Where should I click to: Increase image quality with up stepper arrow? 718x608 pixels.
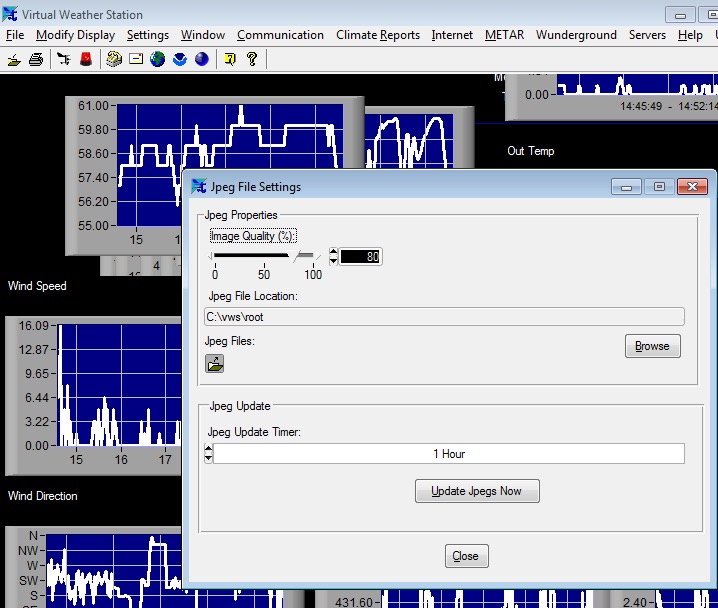tap(334, 252)
